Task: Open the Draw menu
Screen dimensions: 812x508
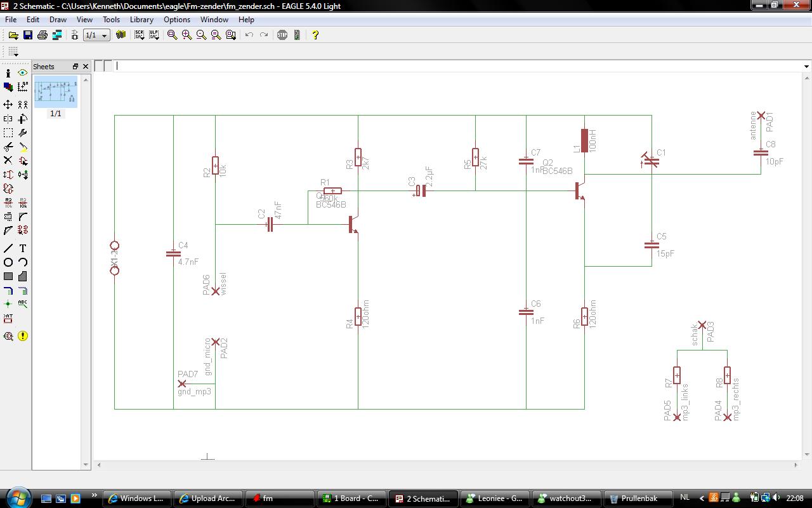Action: click(x=58, y=20)
